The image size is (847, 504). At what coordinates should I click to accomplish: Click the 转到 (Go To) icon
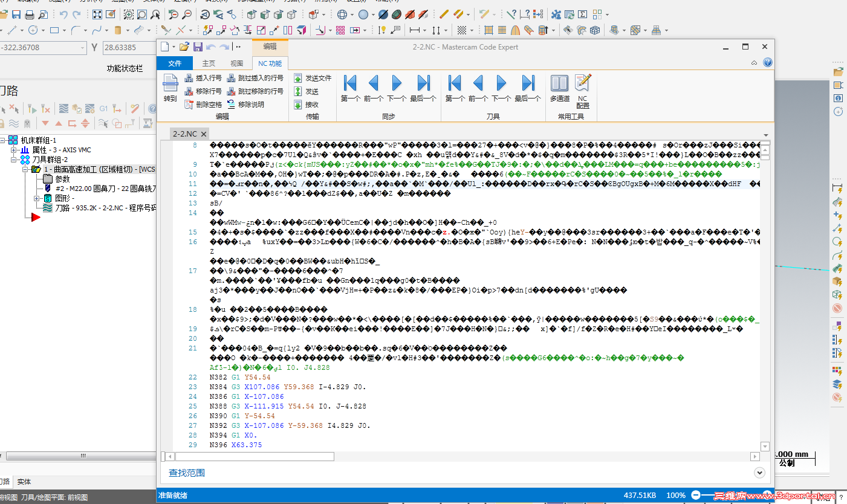coord(170,88)
